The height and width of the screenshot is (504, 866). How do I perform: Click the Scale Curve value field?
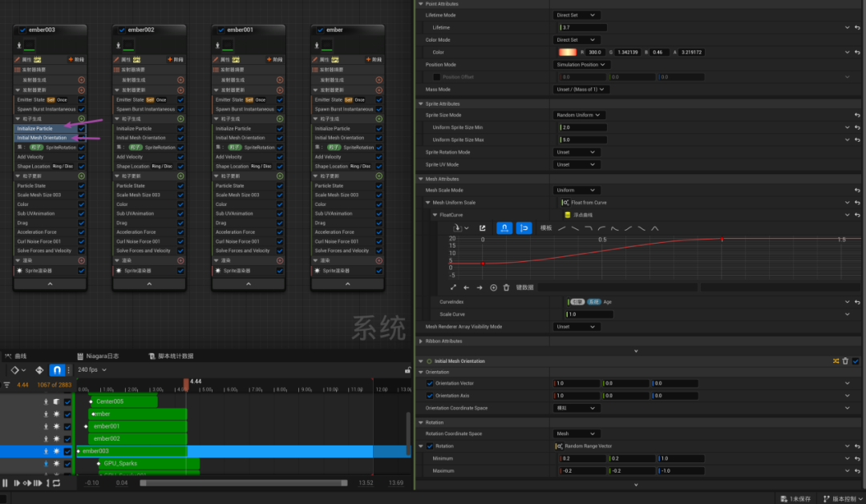pos(589,314)
